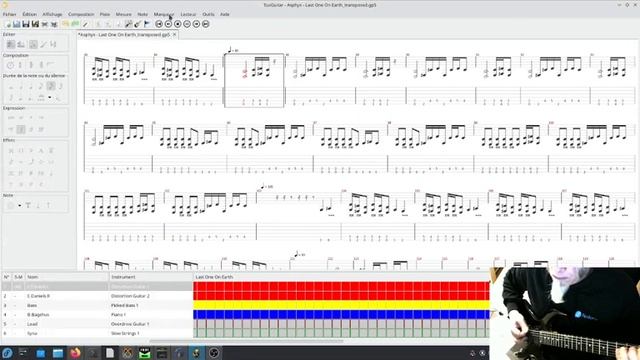Select half note duration

(21, 86)
